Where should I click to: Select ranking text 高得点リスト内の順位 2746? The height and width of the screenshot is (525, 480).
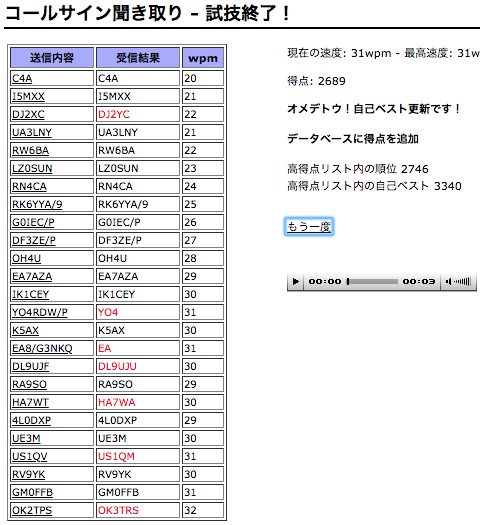point(358,169)
